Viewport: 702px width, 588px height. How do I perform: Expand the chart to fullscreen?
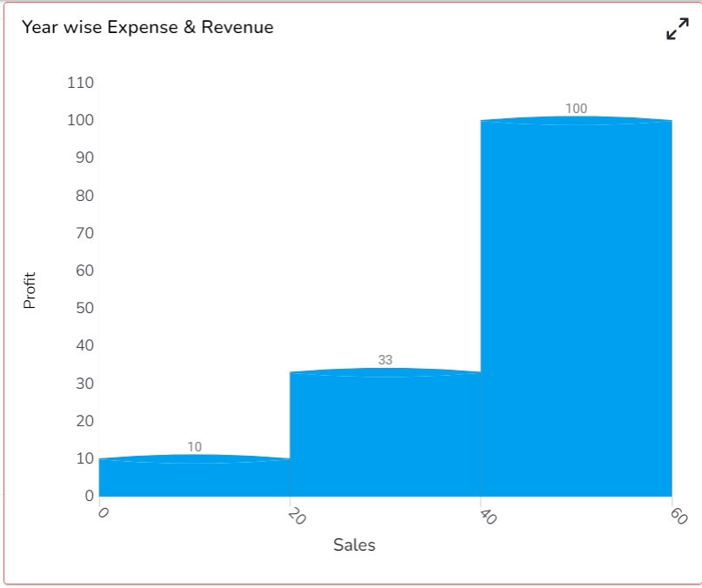(678, 29)
